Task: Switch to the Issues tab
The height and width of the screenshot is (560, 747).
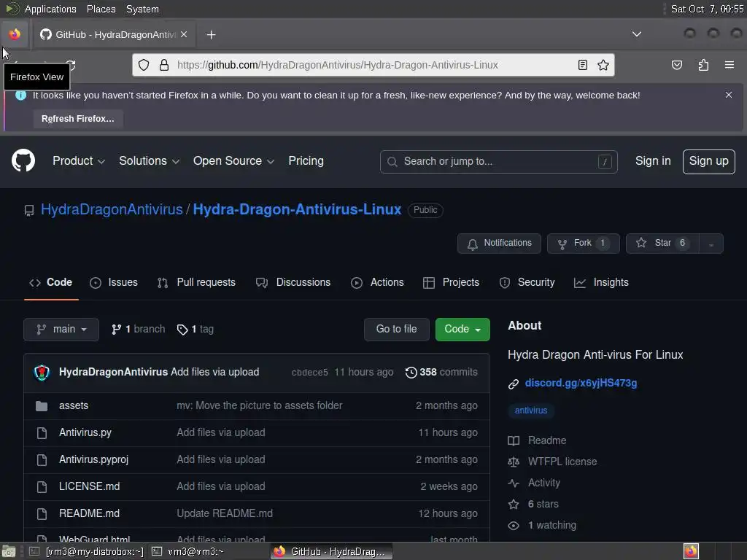Action: (x=113, y=282)
